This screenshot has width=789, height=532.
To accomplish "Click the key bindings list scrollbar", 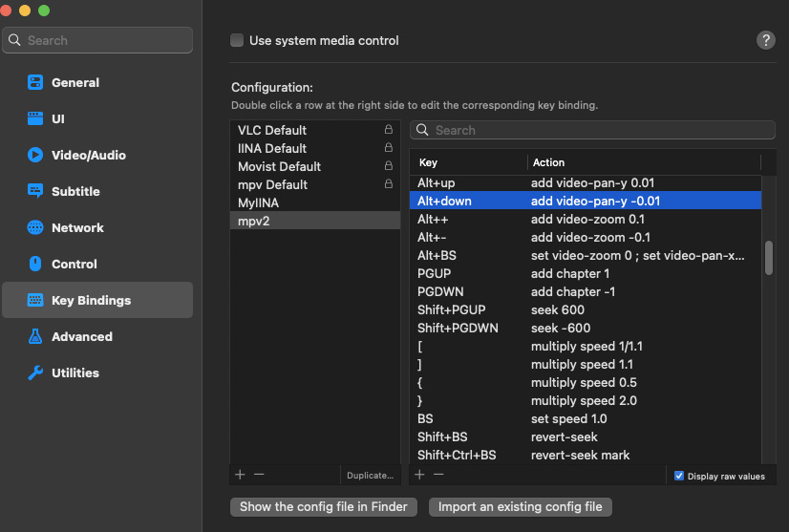I will (x=769, y=258).
